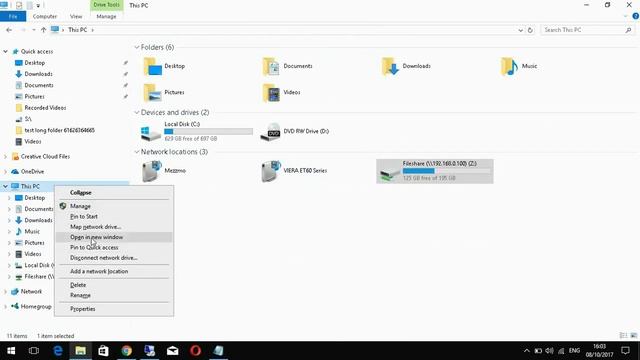Open the Computer ribbon tab
The width and height of the screenshot is (640, 360).
click(44, 16)
